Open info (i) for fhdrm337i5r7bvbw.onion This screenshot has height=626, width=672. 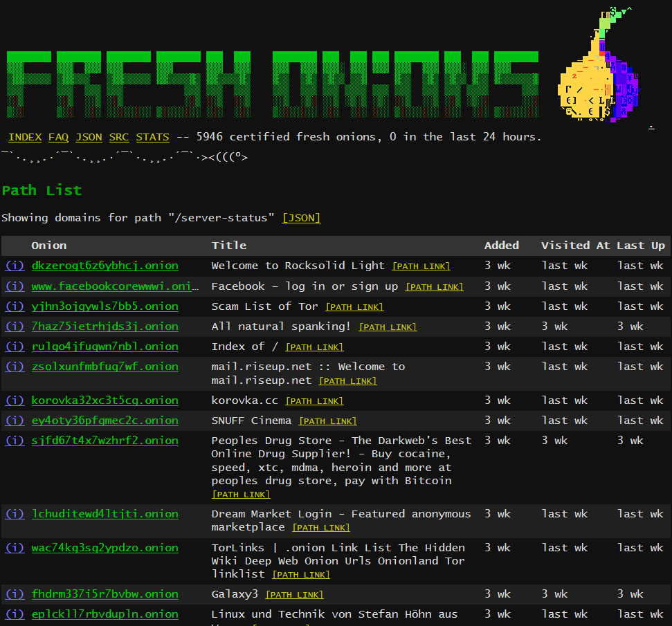tap(15, 594)
